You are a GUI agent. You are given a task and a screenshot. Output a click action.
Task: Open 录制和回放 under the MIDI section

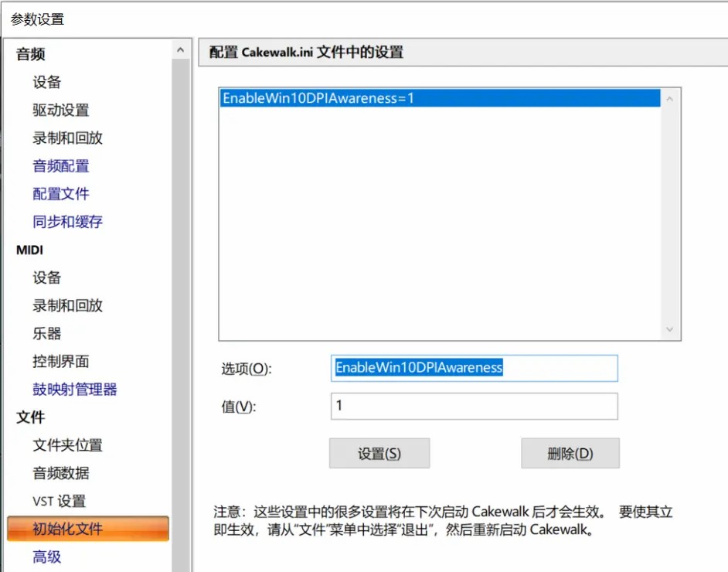pyautogui.click(x=68, y=305)
